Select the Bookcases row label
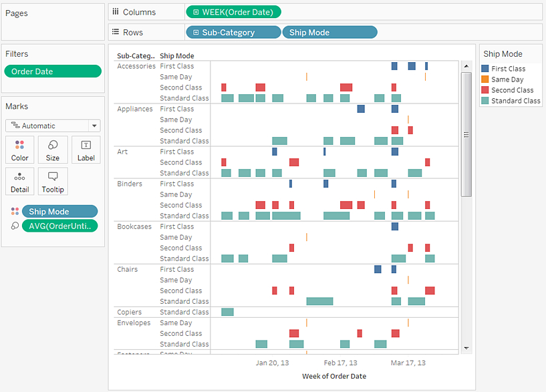Image resolution: width=546 pixels, height=392 pixels. tap(134, 226)
